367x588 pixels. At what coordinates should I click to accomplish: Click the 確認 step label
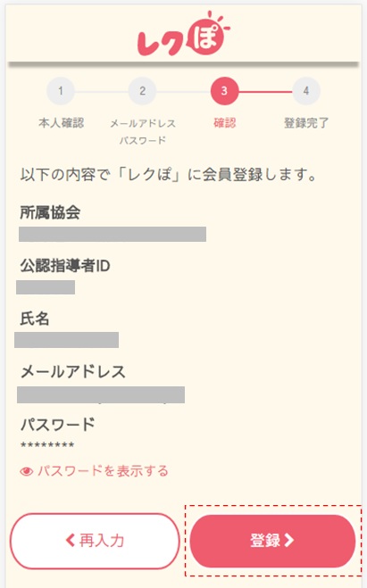224,122
